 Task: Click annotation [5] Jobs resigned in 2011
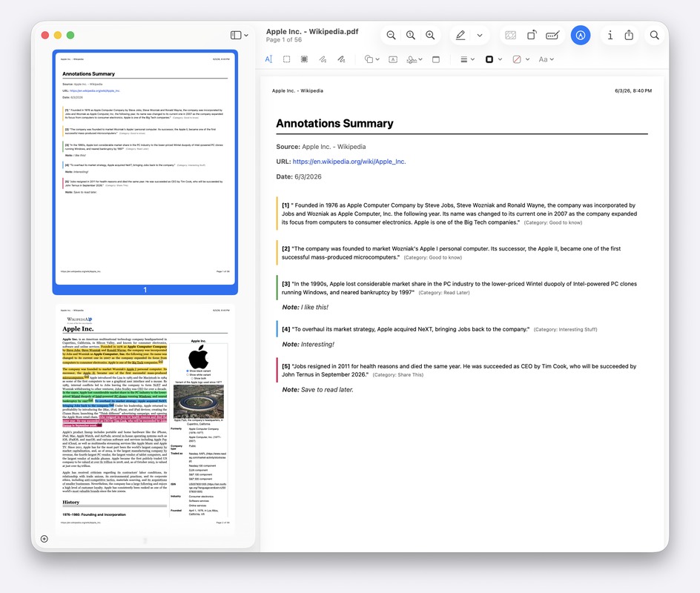(459, 371)
